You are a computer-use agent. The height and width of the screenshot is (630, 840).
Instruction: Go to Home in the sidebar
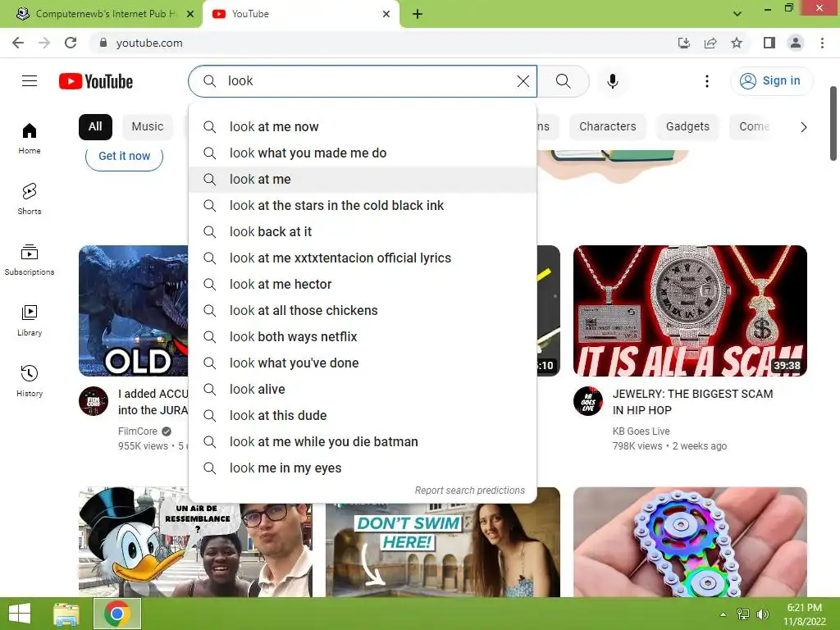tap(30, 138)
